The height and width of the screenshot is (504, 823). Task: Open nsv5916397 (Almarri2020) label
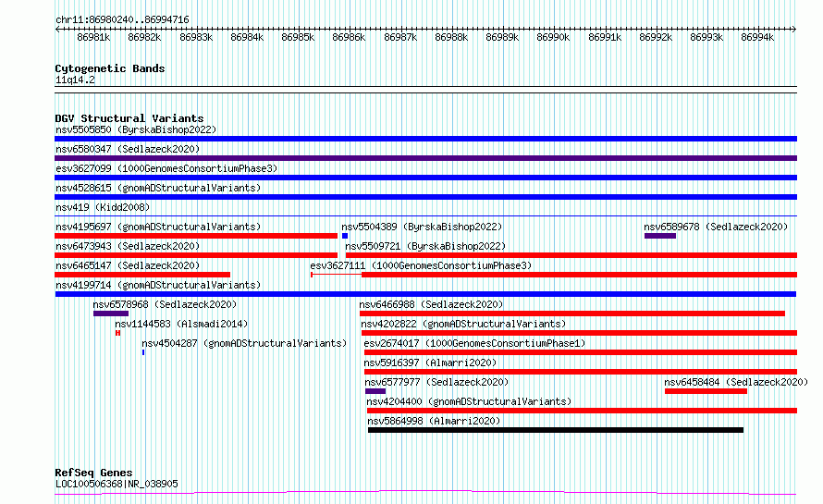pyautogui.click(x=430, y=363)
